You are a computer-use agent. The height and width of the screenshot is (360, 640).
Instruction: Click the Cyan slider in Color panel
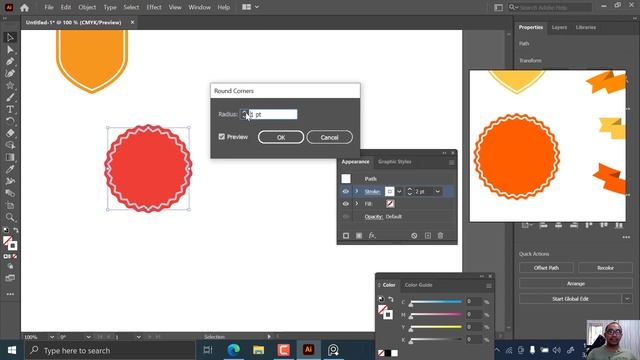click(436, 302)
